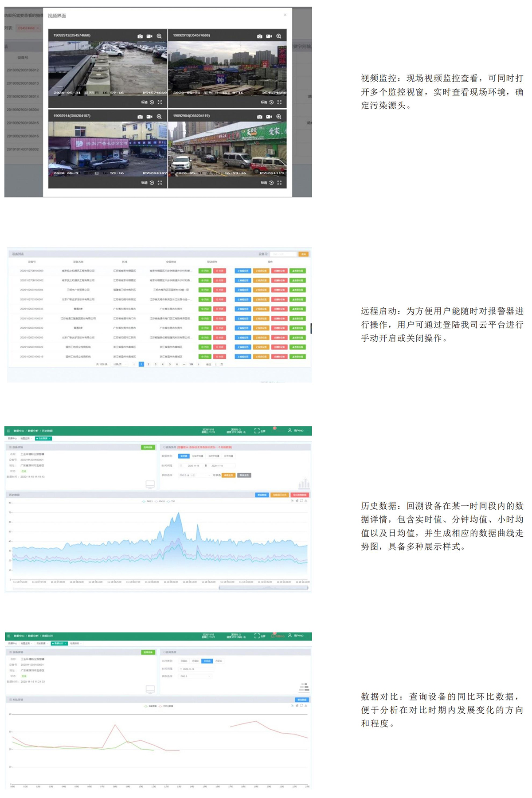Open the parameter selection dropdown in history query
Viewport: 532px width, 798px height.
click(x=194, y=476)
